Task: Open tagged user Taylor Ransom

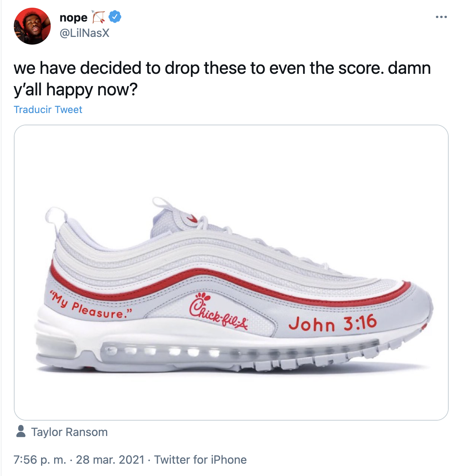Action: (x=69, y=432)
